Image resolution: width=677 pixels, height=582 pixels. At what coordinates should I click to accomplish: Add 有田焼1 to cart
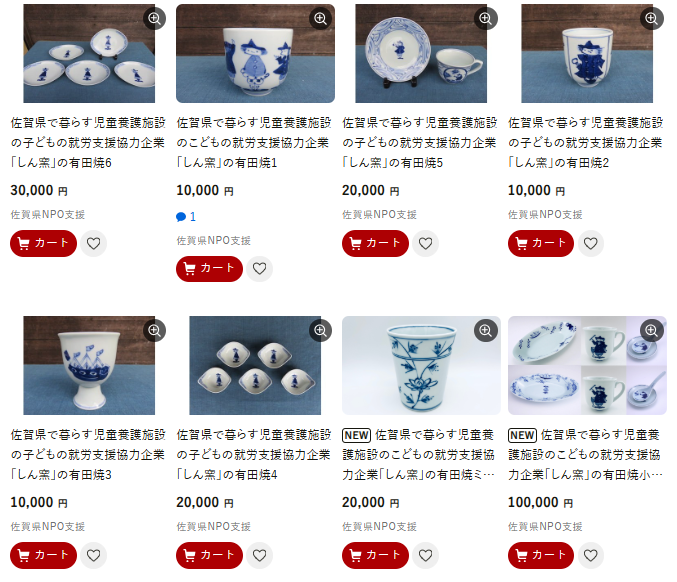[209, 269]
